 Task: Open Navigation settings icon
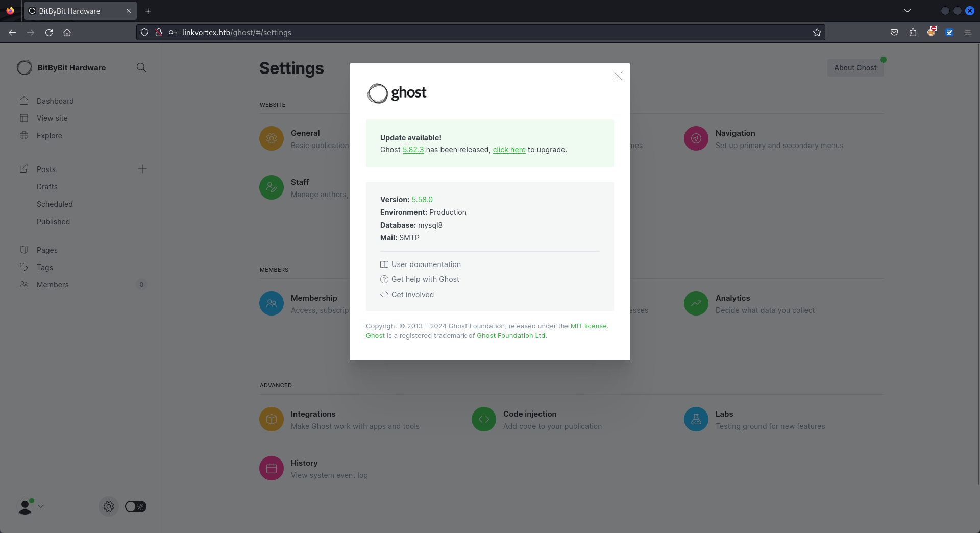pyautogui.click(x=696, y=138)
